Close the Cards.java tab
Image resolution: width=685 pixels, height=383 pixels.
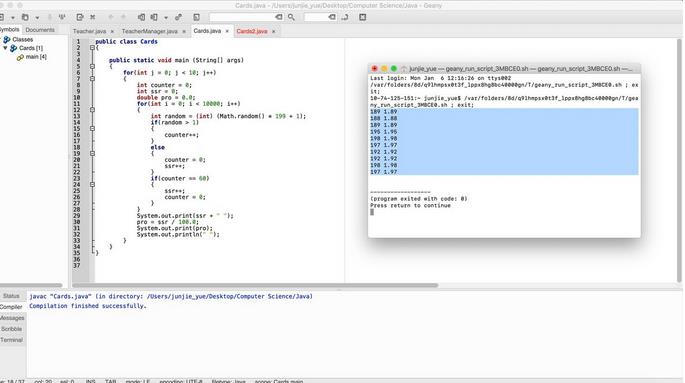(x=227, y=31)
